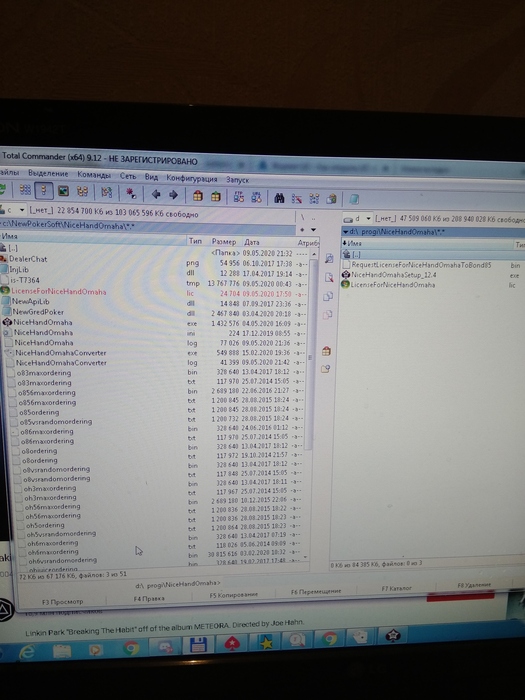525x700 pixels.
Task: Click the notepad icon at toolbar end
Action: (354, 200)
